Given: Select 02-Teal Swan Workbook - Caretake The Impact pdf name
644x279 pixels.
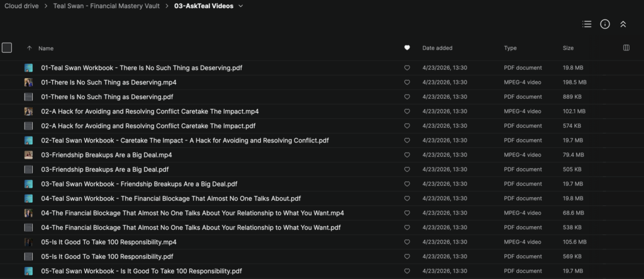Looking at the screenshot, I should [x=185, y=140].
